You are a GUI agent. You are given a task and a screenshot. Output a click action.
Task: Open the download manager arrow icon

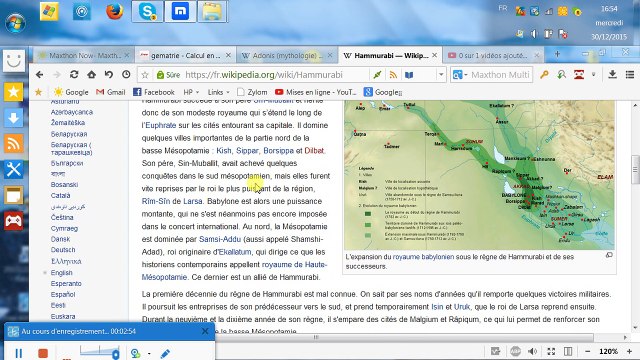point(612,75)
